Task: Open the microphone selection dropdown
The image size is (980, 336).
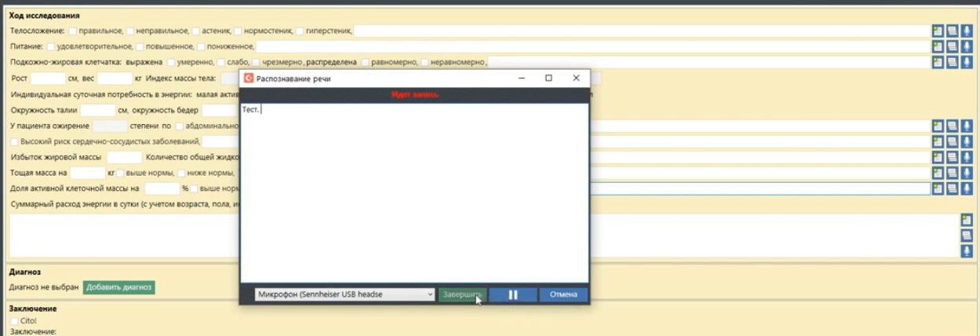Action: click(344, 294)
